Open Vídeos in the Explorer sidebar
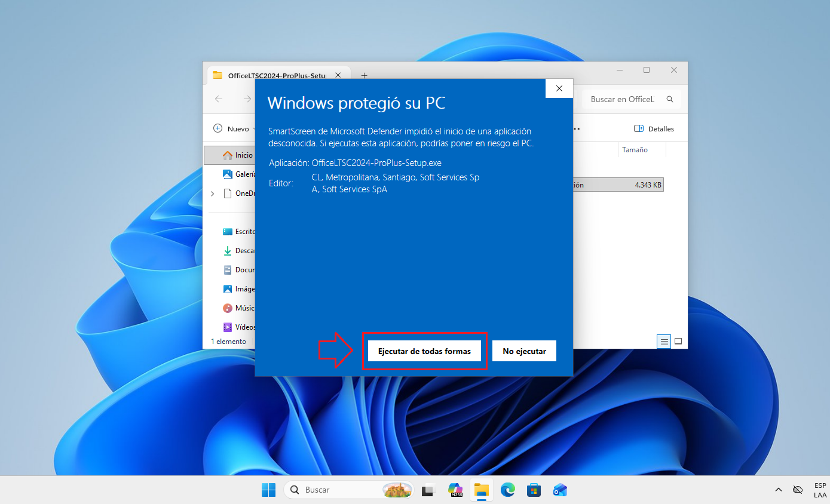The image size is (830, 504). pos(239,327)
